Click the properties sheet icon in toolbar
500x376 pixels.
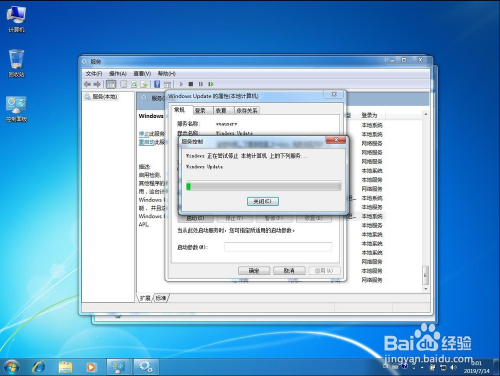[x=124, y=84]
